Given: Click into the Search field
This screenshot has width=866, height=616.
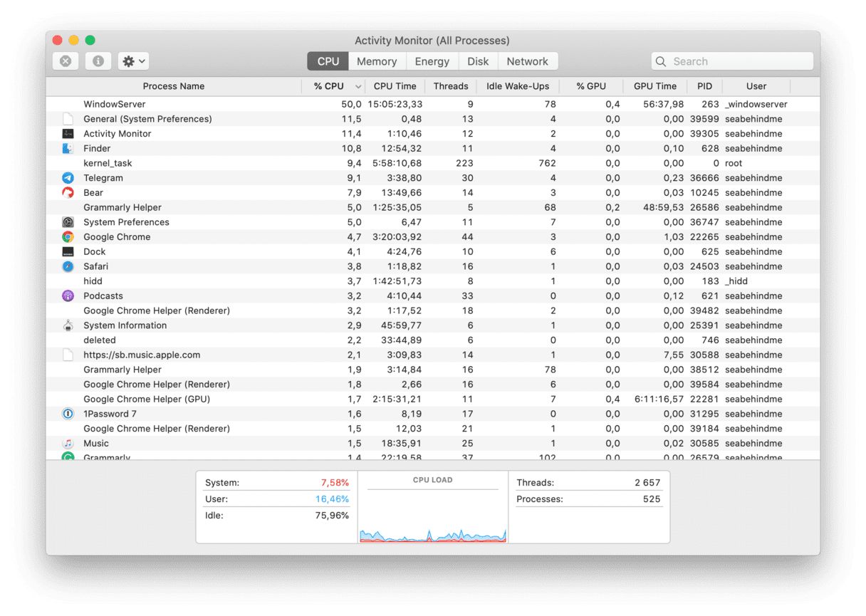Looking at the screenshot, I should click(732, 61).
